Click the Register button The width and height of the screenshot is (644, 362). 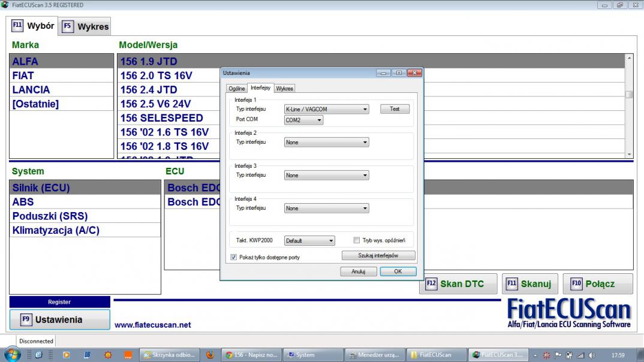[x=59, y=301]
